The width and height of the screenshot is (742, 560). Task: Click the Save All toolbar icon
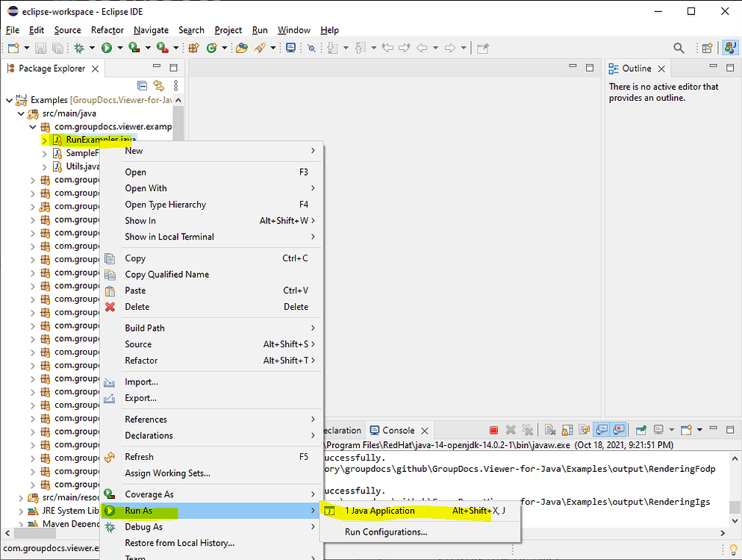click(x=57, y=48)
